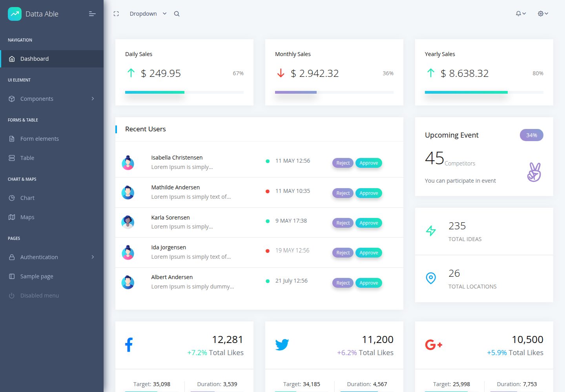Reject Isabella Christensen's request
The width and height of the screenshot is (565, 392).
(x=343, y=163)
